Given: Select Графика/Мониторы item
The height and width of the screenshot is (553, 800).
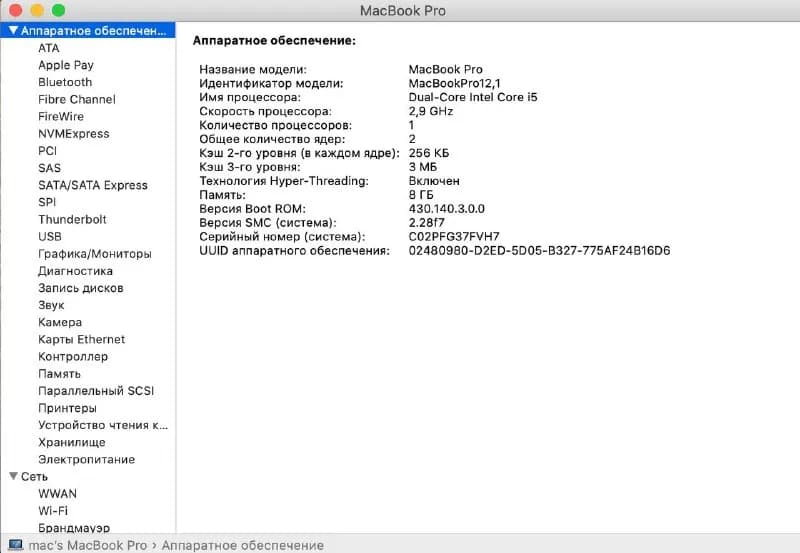Looking at the screenshot, I should 94,254.
